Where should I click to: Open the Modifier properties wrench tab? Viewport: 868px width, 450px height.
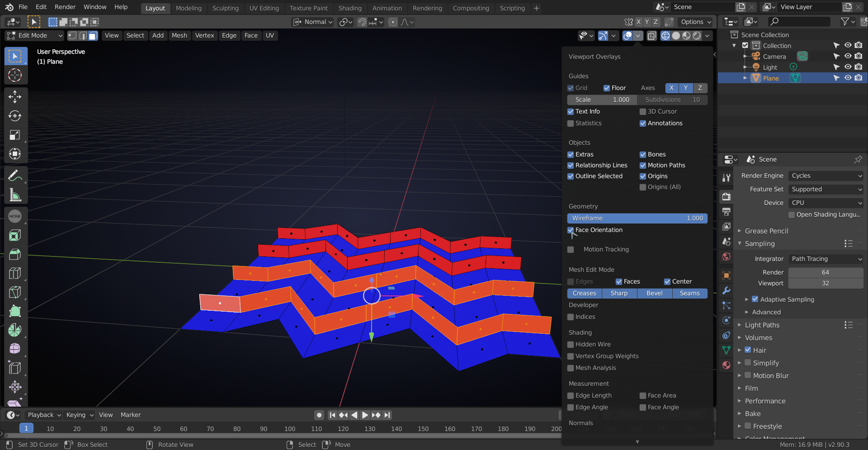pyautogui.click(x=726, y=290)
